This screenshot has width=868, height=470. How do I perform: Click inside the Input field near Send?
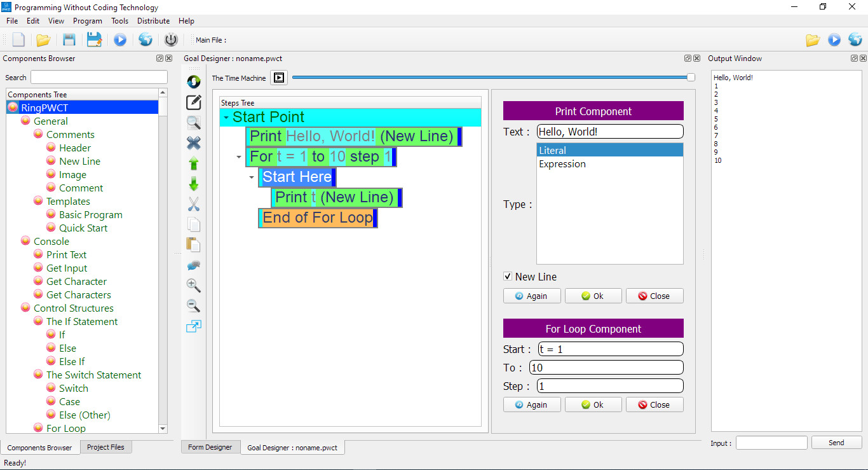[x=771, y=443]
